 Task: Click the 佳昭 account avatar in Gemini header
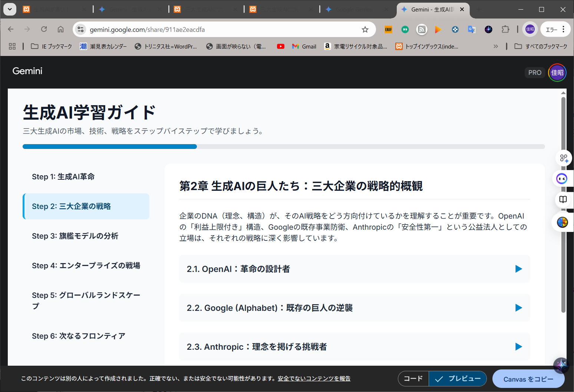[x=557, y=73]
